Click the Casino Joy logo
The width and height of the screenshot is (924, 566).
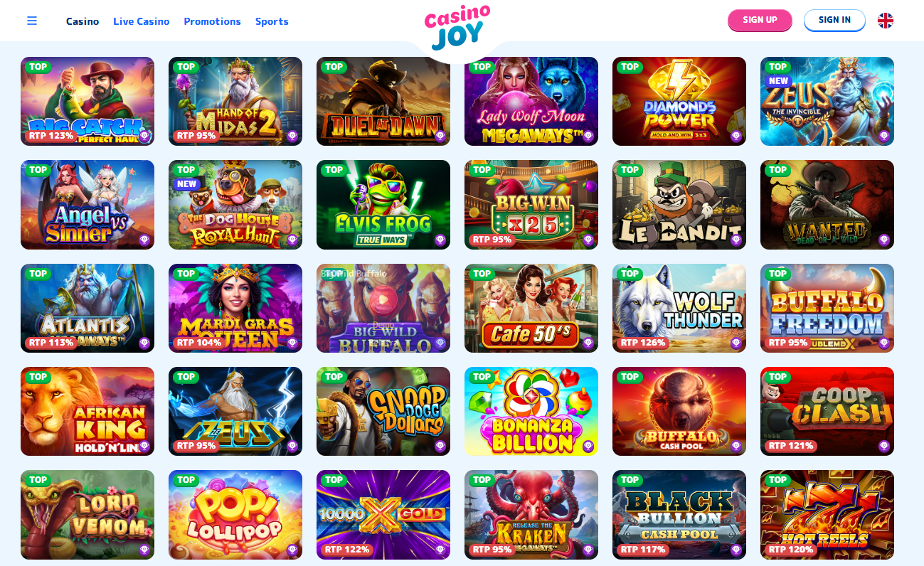tap(457, 28)
